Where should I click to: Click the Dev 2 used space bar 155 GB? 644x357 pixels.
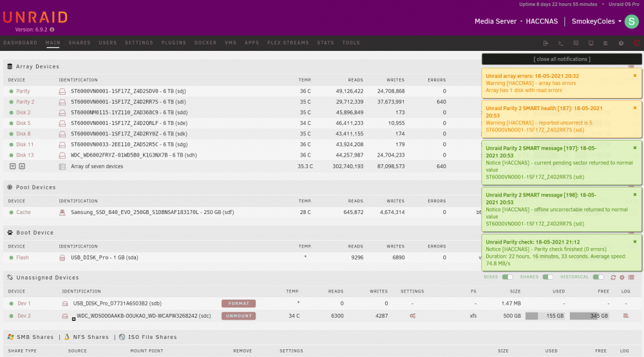coord(545,316)
